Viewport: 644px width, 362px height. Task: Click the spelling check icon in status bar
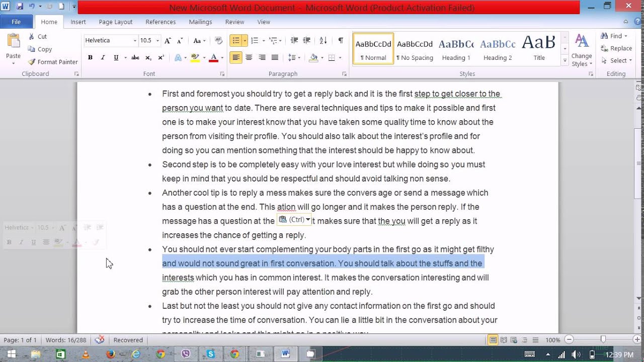point(100,340)
